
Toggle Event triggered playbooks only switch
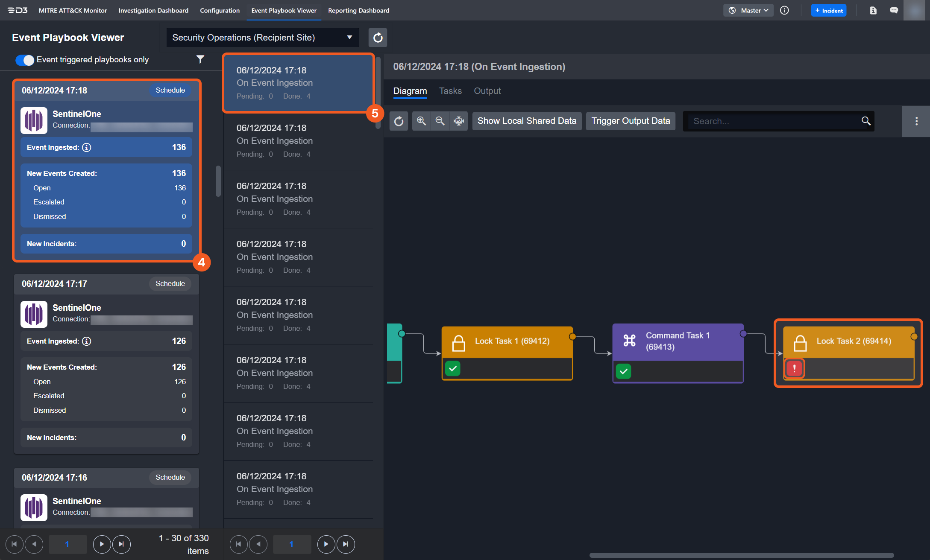point(25,60)
